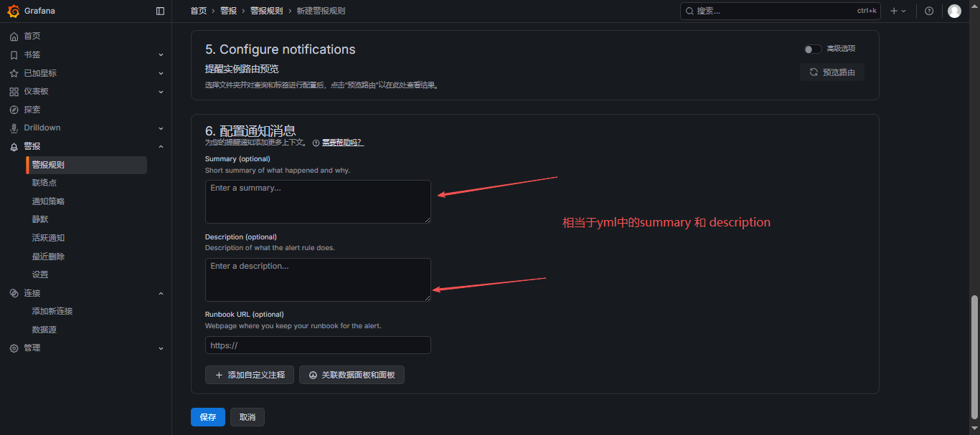This screenshot has height=435, width=980.
Task: Focus the Summary text area
Action: point(318,201)
